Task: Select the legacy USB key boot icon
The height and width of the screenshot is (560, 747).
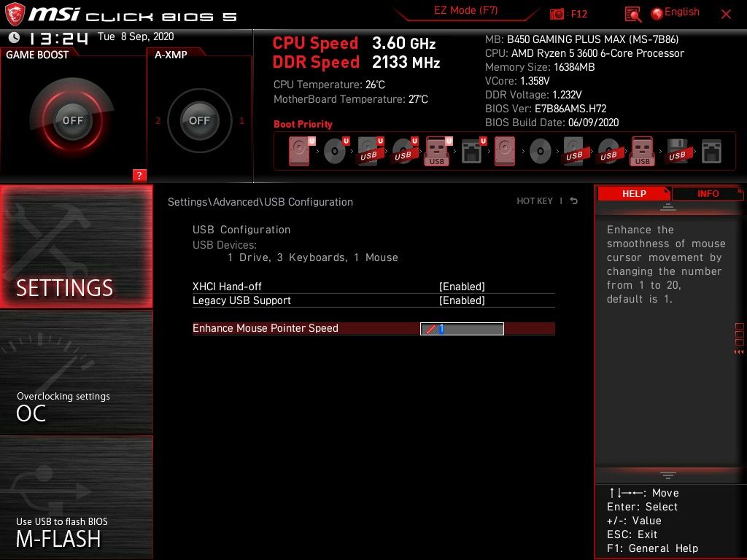Action: tap(642, 152)
